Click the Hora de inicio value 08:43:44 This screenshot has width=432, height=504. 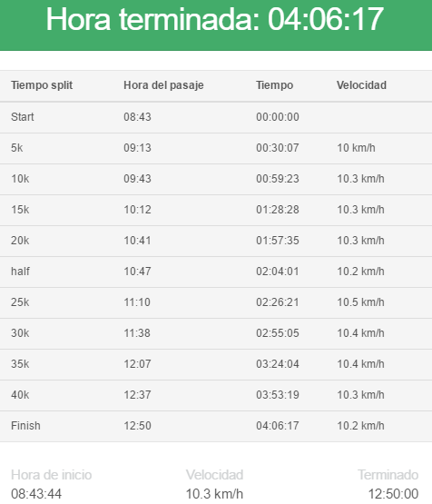tap(36, 494)
